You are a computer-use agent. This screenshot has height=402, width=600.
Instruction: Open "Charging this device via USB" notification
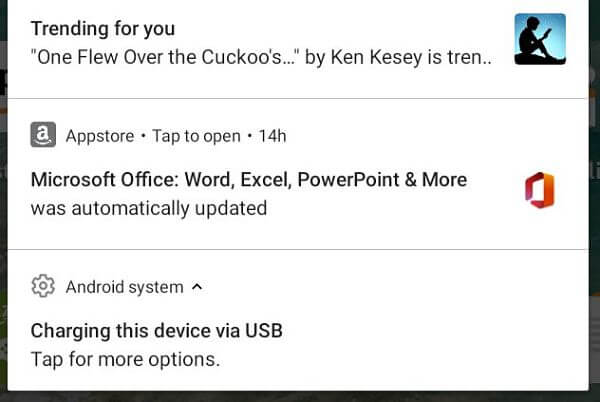coord(155,331)
